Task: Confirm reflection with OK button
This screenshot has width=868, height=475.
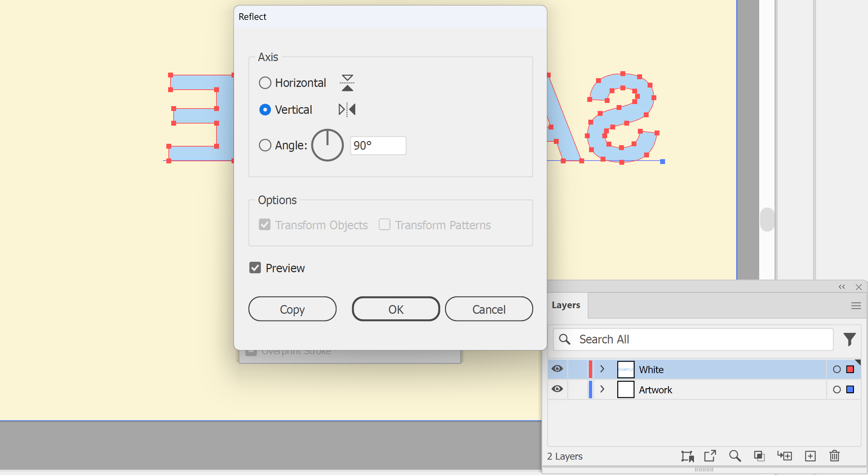Action: tap(396, 309)
